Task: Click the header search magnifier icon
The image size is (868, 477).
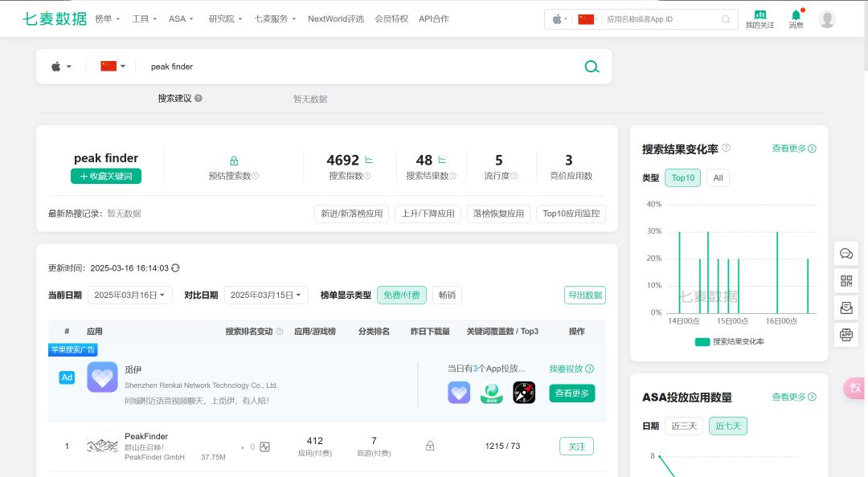Action: coord(726,19)
